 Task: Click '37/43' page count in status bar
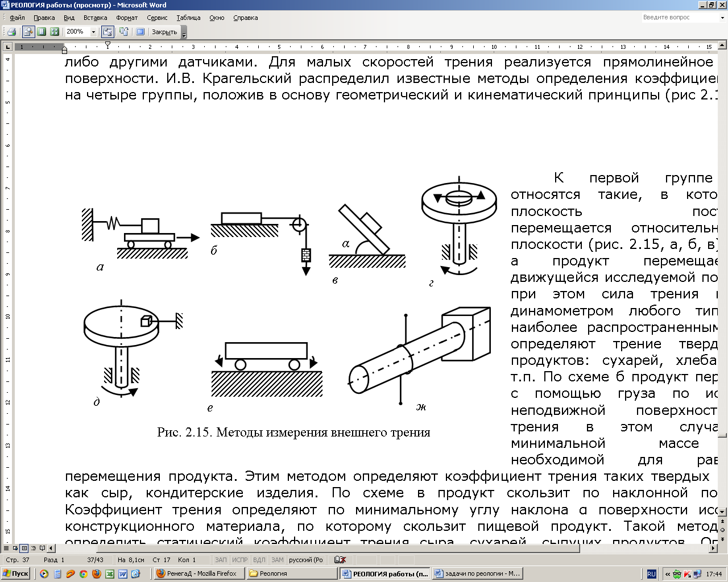[x=95, y=560]
